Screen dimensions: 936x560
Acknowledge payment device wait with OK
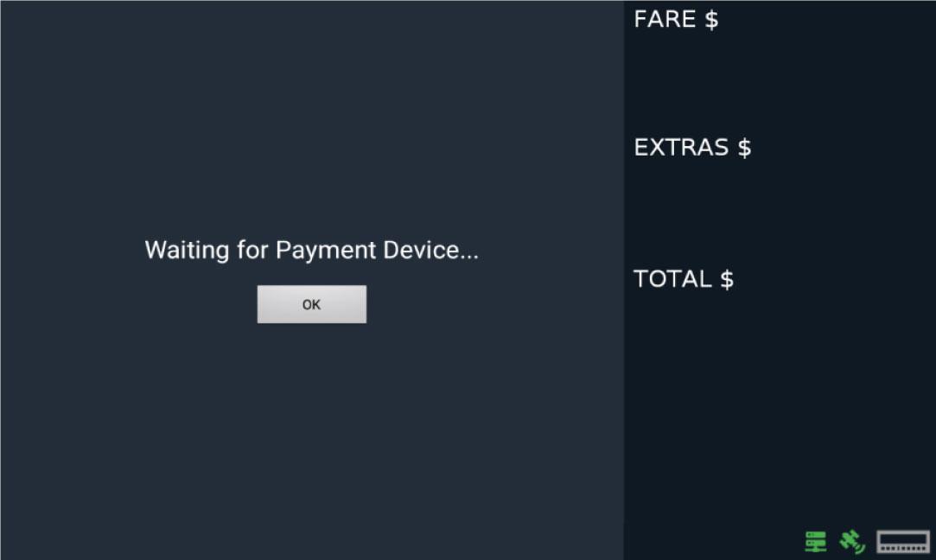[x=311, y=304]
